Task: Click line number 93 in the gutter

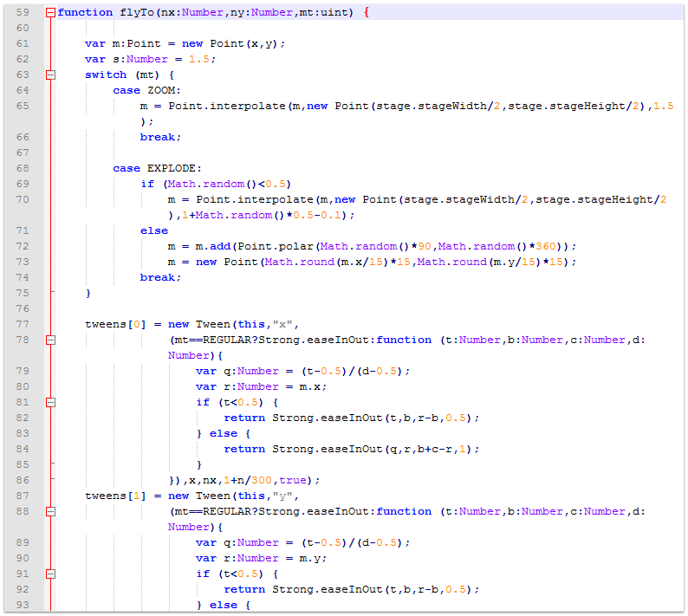Action: pos(23,606)
